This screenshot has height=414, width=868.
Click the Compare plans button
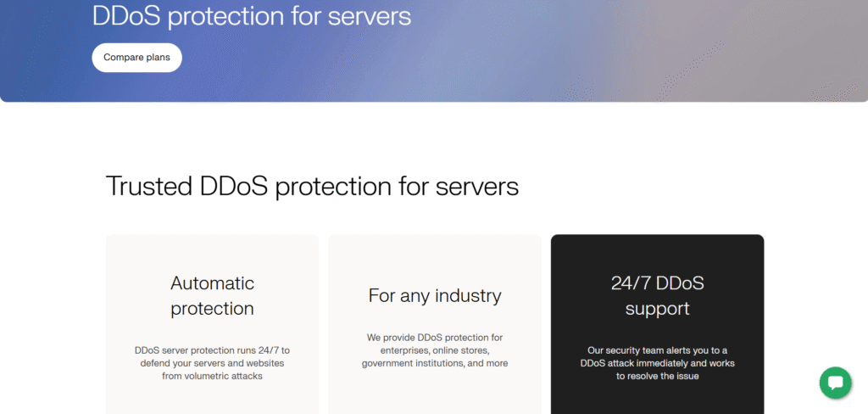[136, 58]
